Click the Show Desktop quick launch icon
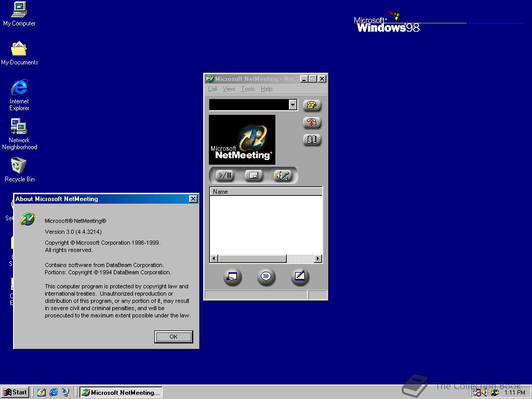 42,392
